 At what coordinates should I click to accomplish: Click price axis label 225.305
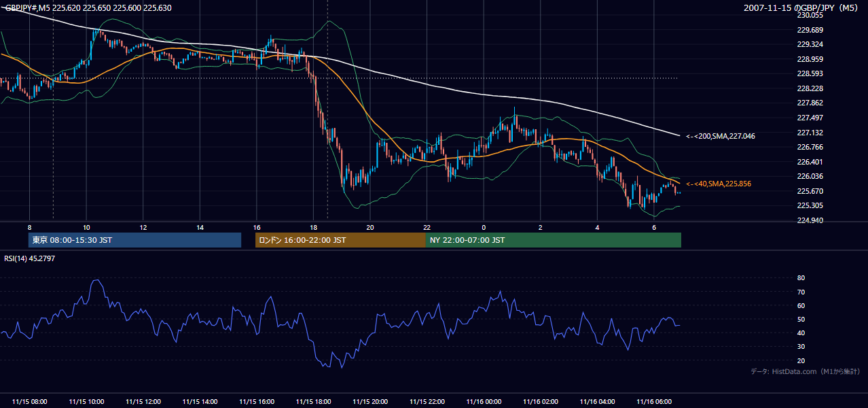[x=810, y=205]
